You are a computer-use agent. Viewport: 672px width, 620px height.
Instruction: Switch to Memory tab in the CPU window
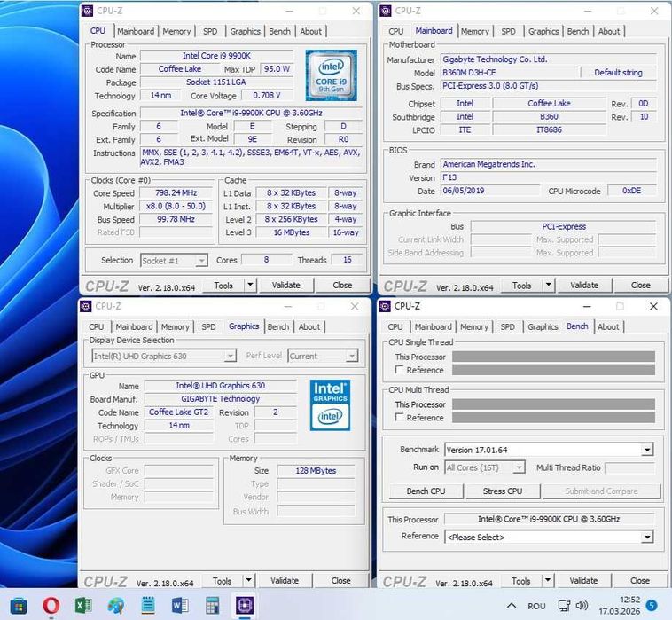click(x=176, y=31)
